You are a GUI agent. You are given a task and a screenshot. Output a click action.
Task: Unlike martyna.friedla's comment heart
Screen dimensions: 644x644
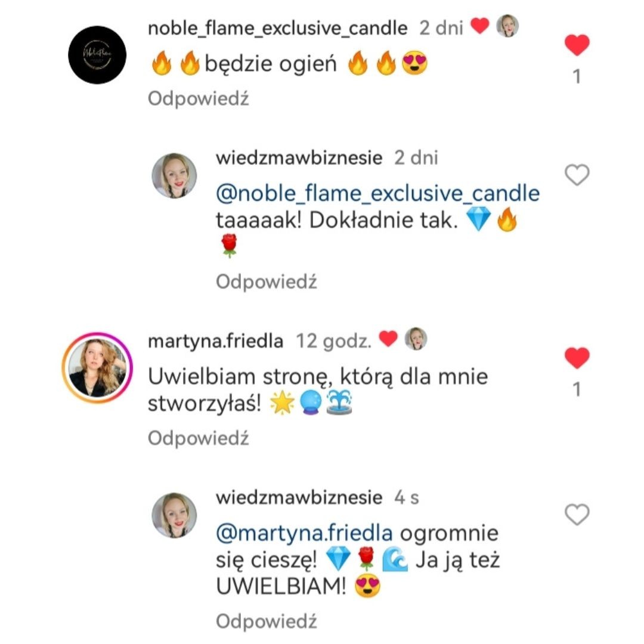click(577, 357)
